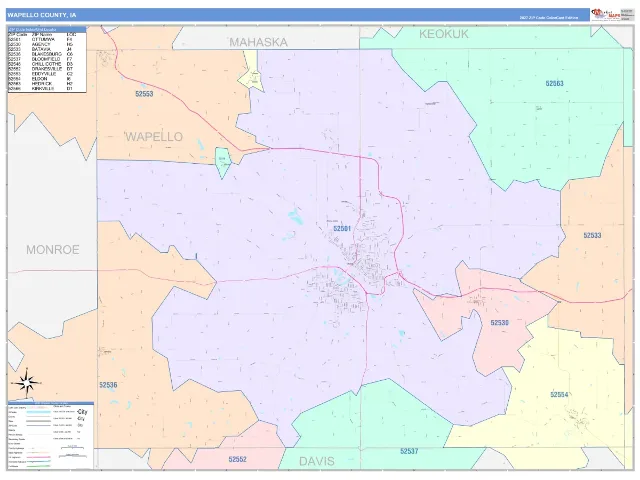Click the ZIP Code edition text in header
Image resolution: width=640 pixels, height=480 pixels.
click(x=549, y=18)
